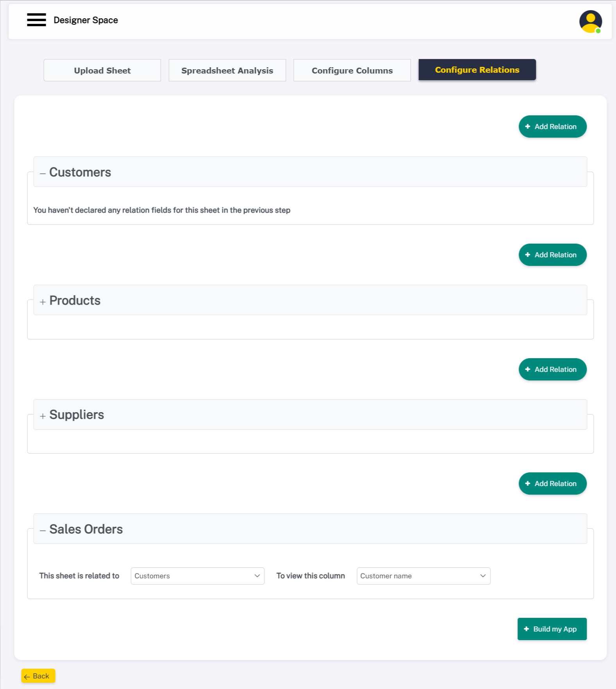Collapse the Customers section minus icon
The width and height of the screenshot is (616, 689).
point(43,173)
